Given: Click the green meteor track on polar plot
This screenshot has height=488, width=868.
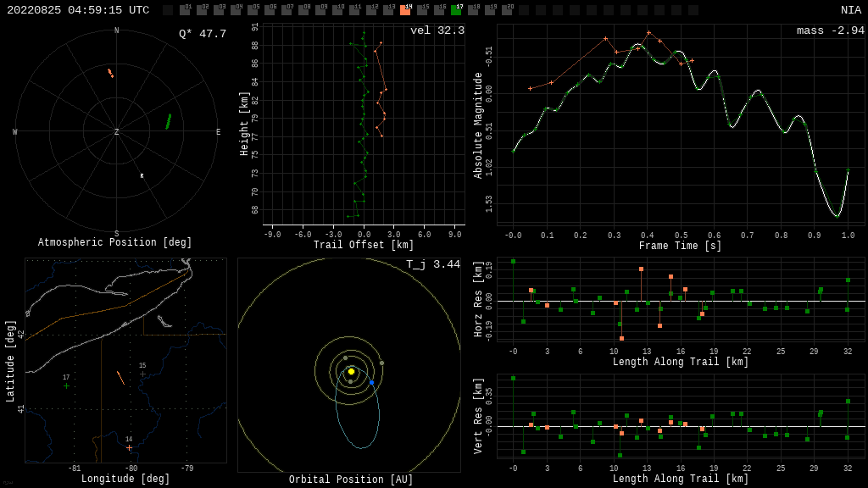Looking at the screenshot, I should tap(169, 121).
